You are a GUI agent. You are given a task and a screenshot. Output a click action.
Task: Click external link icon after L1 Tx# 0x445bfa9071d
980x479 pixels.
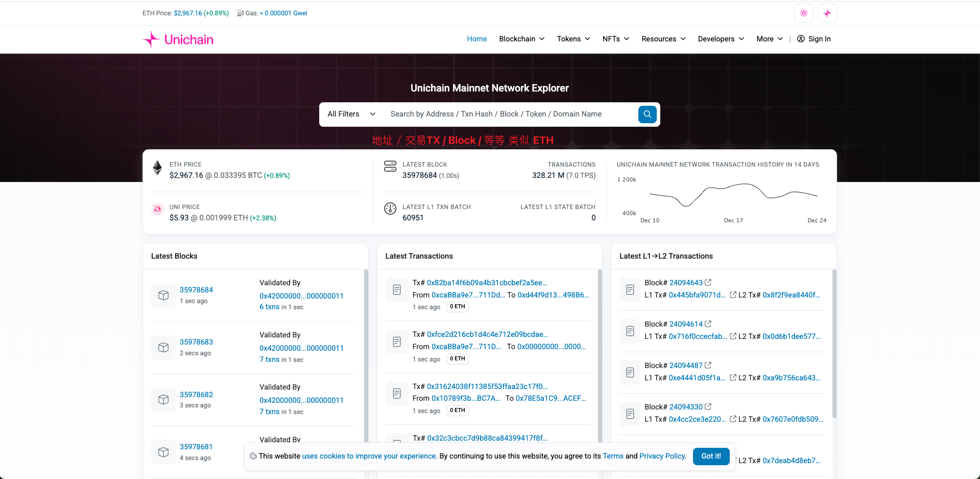pyautogui.click(x=733, y=295)
